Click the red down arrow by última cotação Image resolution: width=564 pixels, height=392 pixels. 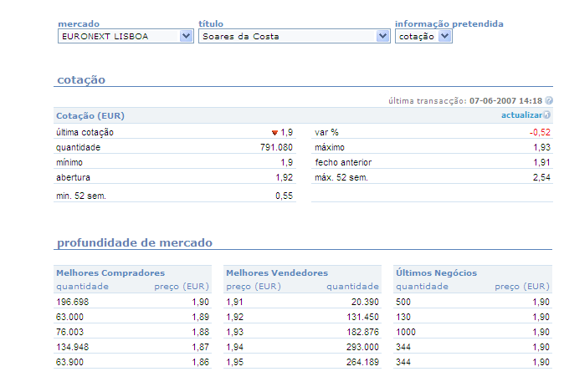[x=274, y=133]
